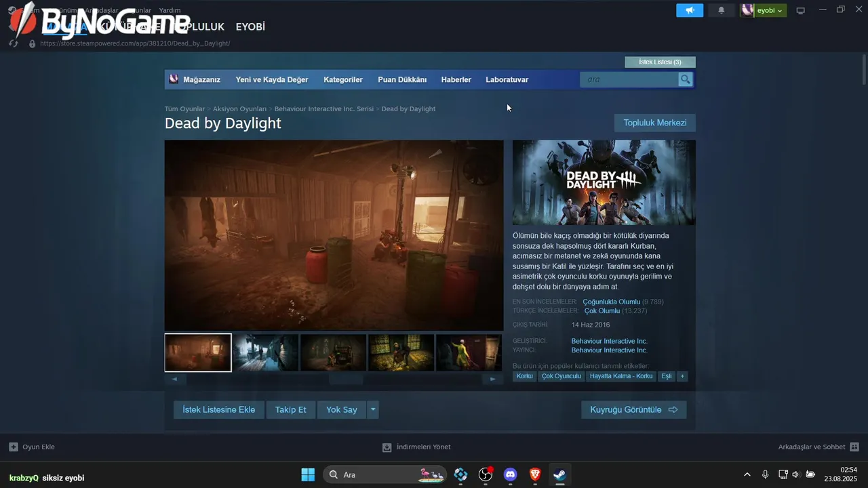Open developer Behaviour Interactive Inc. link
The image size is (868, 488).
pos(609,341)
